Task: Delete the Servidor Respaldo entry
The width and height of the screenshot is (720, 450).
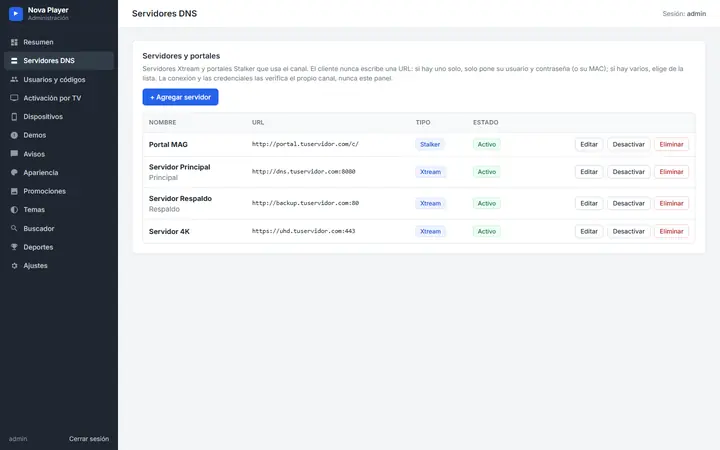Action: pos(671,203)
